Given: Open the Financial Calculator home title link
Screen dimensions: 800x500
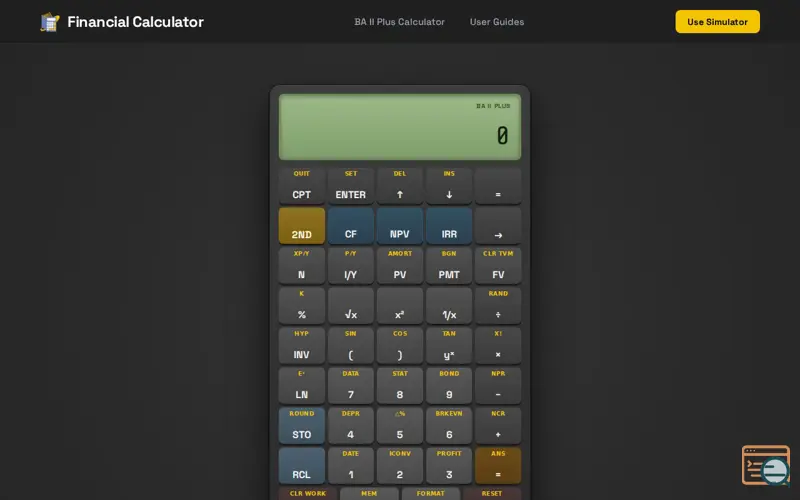Looking at the screenshot, I should coord(135,22).
